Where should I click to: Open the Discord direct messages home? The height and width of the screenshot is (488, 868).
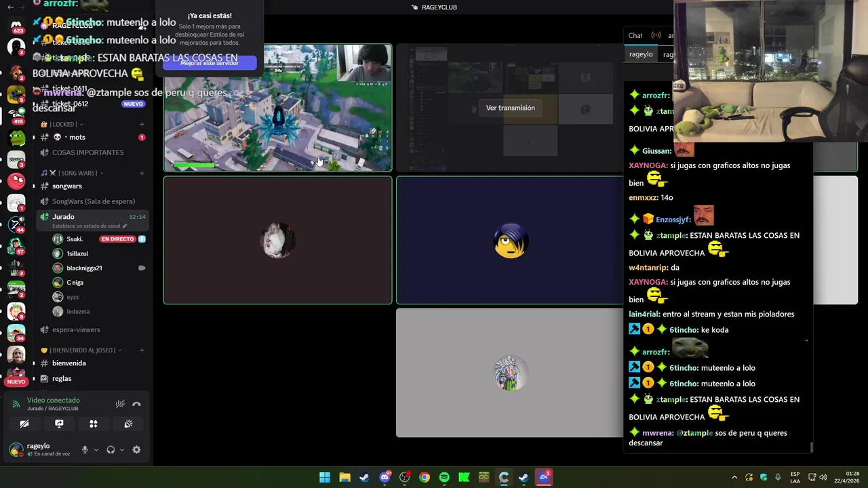click(x=16, y=26)
